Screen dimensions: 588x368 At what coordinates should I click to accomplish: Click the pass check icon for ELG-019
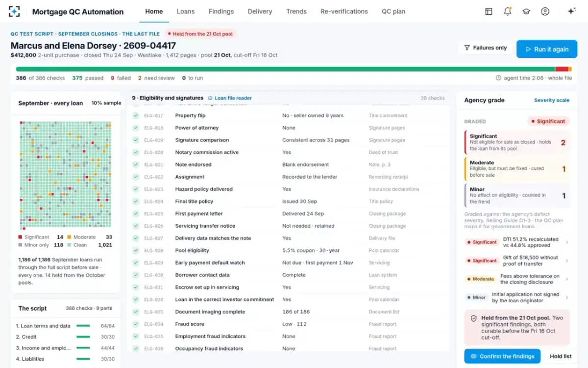[136, 140]
